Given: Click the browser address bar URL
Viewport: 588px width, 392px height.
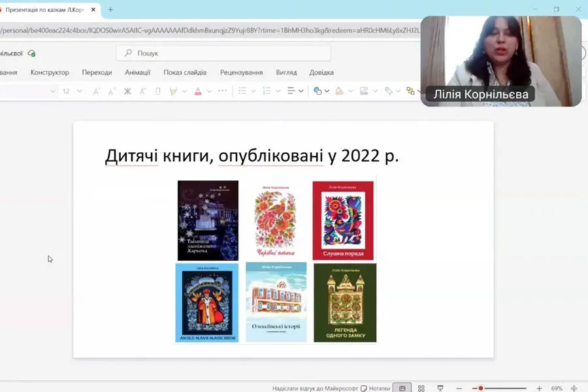Looking at the screenshot, I should [x=210, y=31].
